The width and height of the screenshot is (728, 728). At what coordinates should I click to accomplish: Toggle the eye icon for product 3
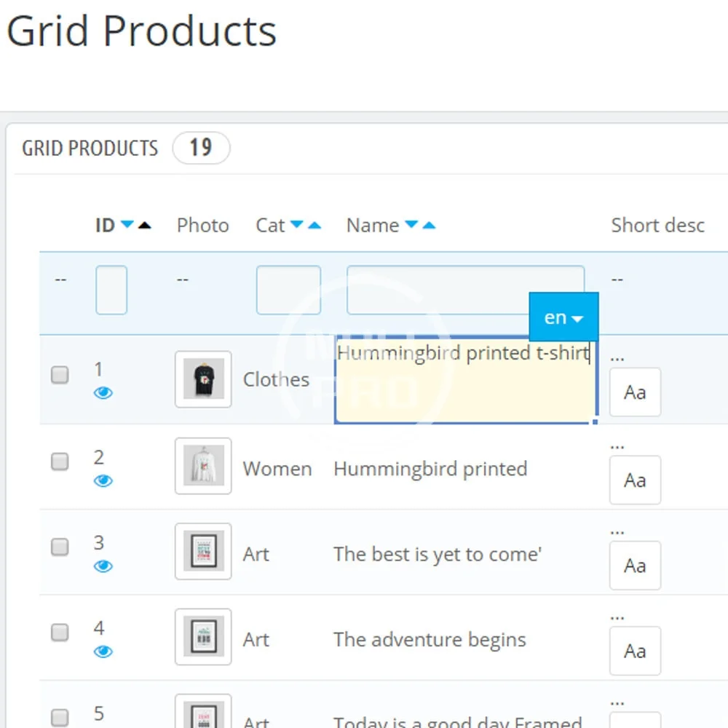tap(103, 566)
